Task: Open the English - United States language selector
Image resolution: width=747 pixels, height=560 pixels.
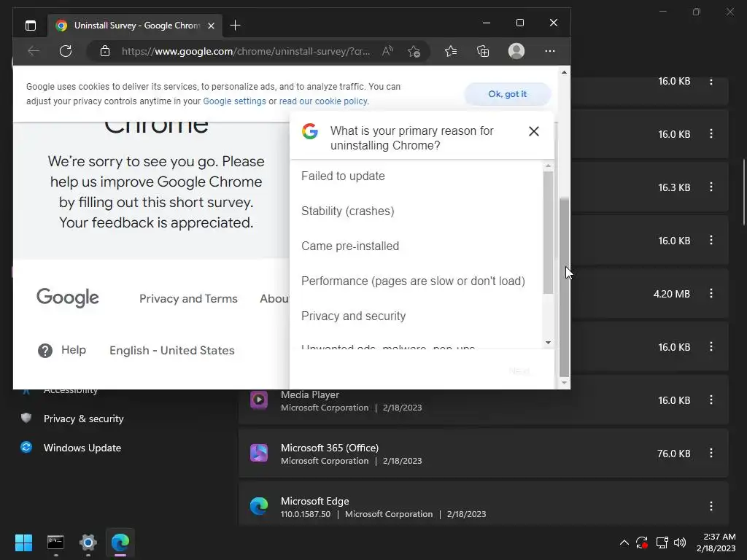Action: (x=172, y=351)
